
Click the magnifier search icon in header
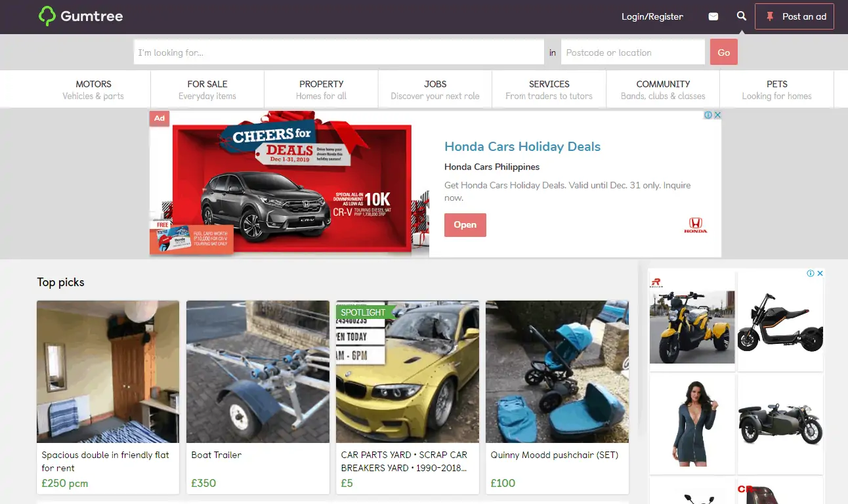pos(742,16)
